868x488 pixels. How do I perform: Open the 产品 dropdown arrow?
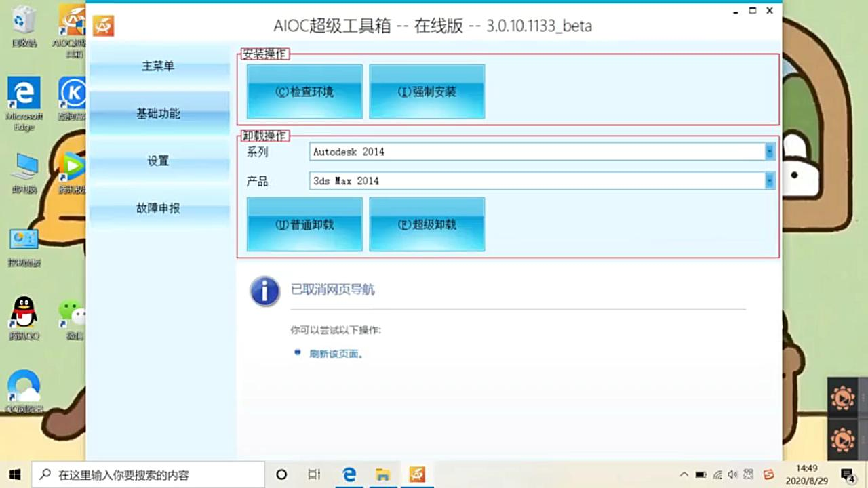pyautogui.click(x=770, y=181)
